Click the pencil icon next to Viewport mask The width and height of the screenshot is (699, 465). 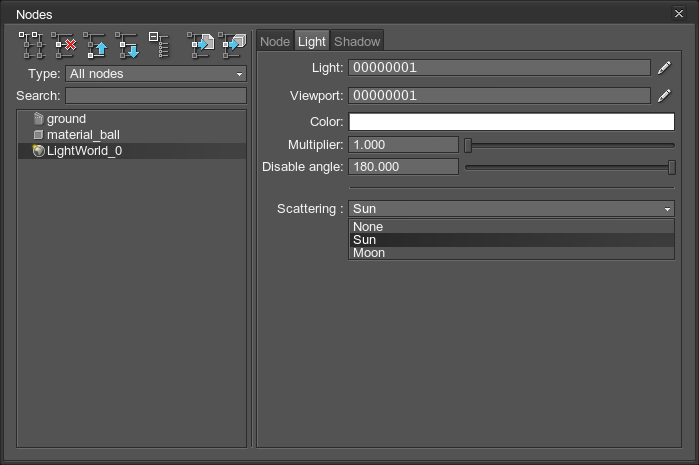(665, 96)
